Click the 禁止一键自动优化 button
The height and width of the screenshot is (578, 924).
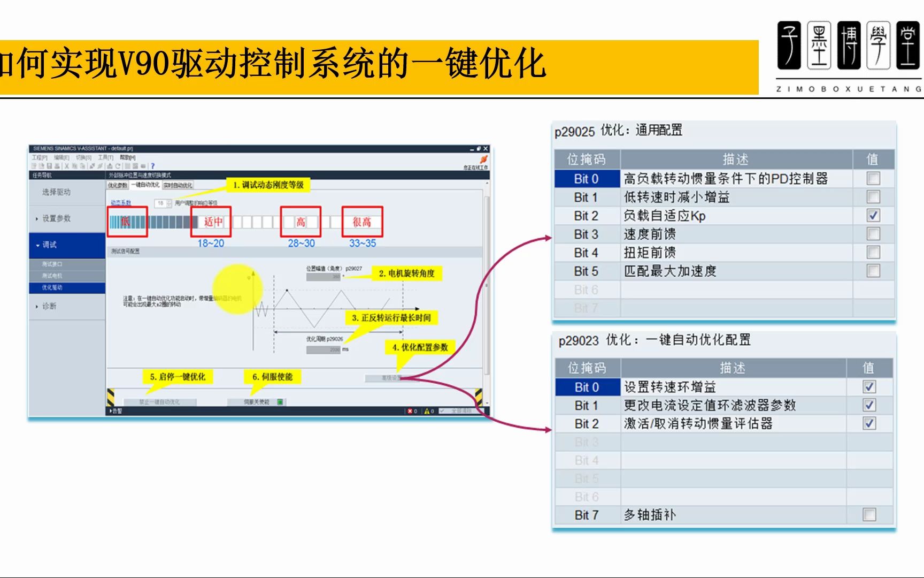click(160, 402)
